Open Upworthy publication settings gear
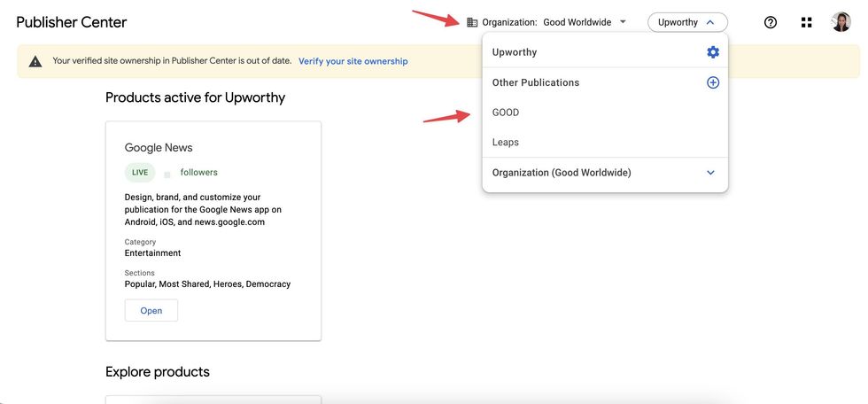Viewport: 868px width, 404px height. (x=713, y=52)
